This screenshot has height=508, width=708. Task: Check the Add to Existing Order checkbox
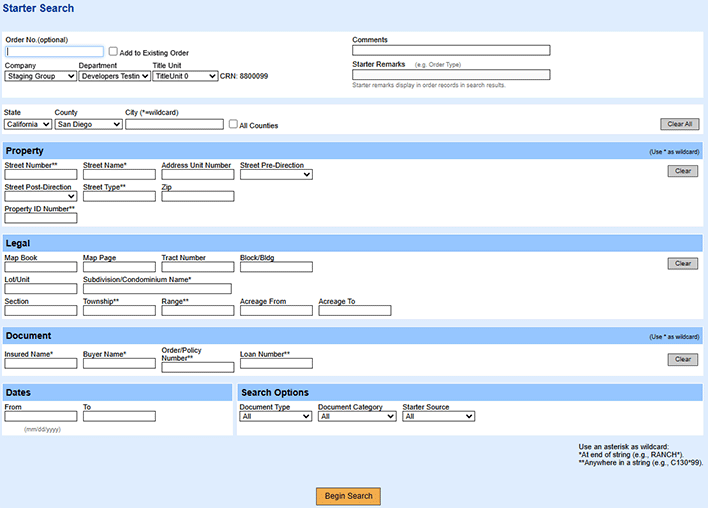coord(113,52)
